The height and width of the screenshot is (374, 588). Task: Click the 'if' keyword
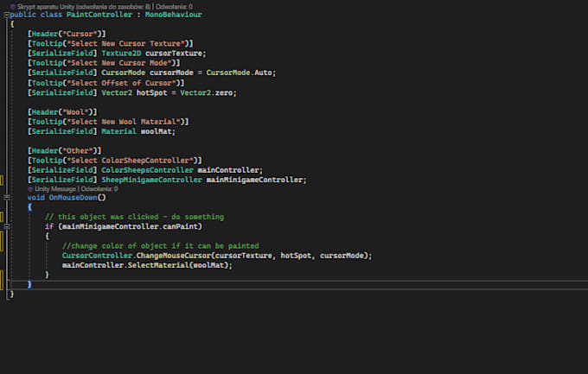click(x=49, y=226)
